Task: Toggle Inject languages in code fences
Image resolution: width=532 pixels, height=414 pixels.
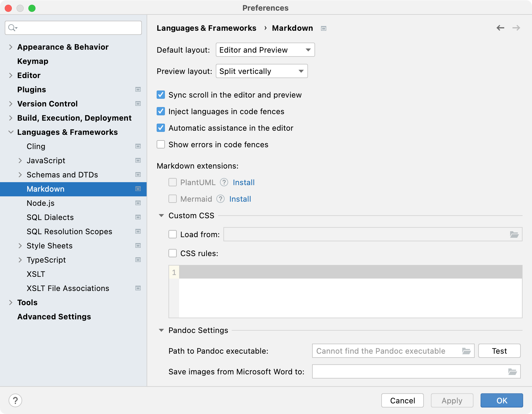Action: click(161, 111)
